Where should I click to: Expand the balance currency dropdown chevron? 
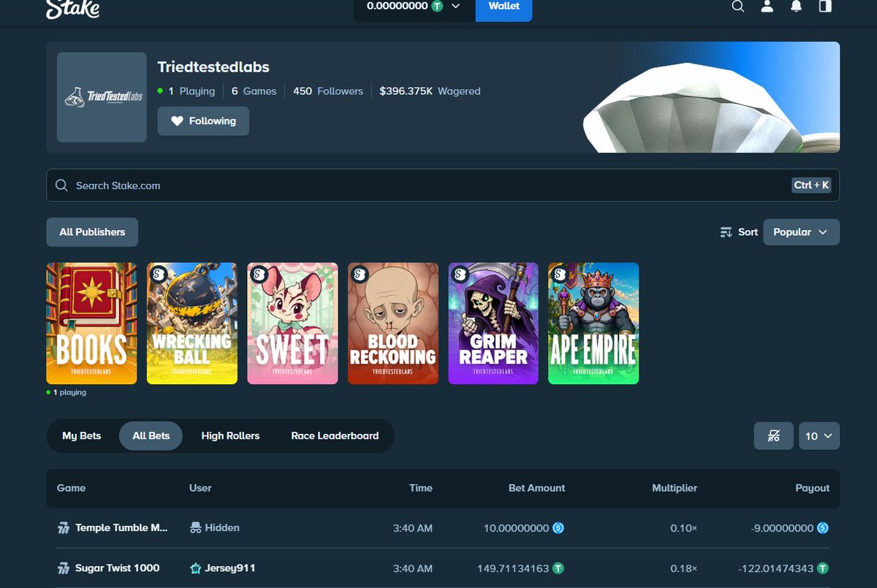[x=456, y=6]
